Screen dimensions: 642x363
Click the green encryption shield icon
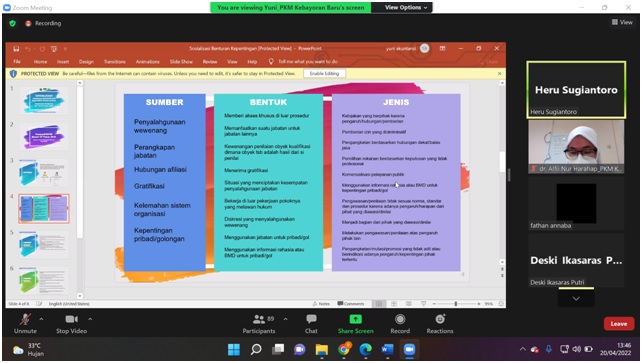pos(13,23)
